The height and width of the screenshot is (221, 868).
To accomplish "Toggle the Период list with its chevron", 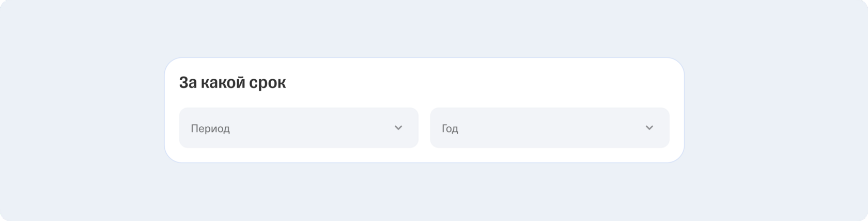I will pos(398,128).
